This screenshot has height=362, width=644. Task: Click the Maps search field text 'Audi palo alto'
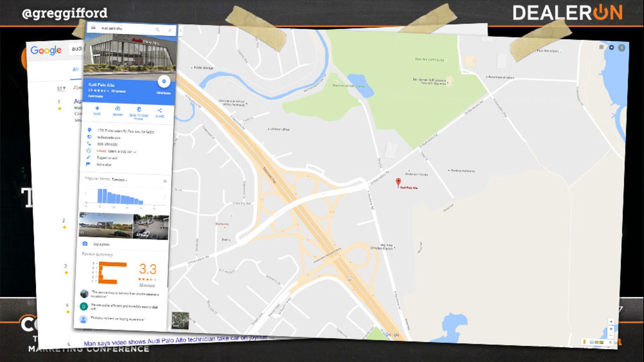[112, 28]
